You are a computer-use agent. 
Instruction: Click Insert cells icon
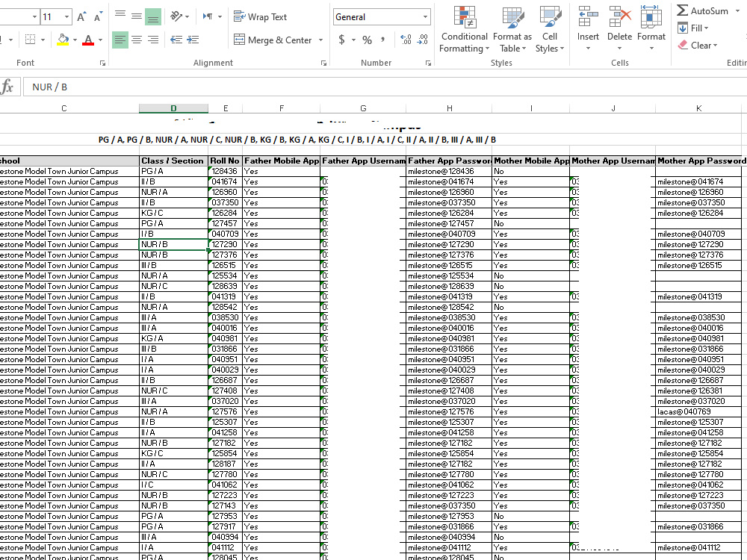pos(588,17)
